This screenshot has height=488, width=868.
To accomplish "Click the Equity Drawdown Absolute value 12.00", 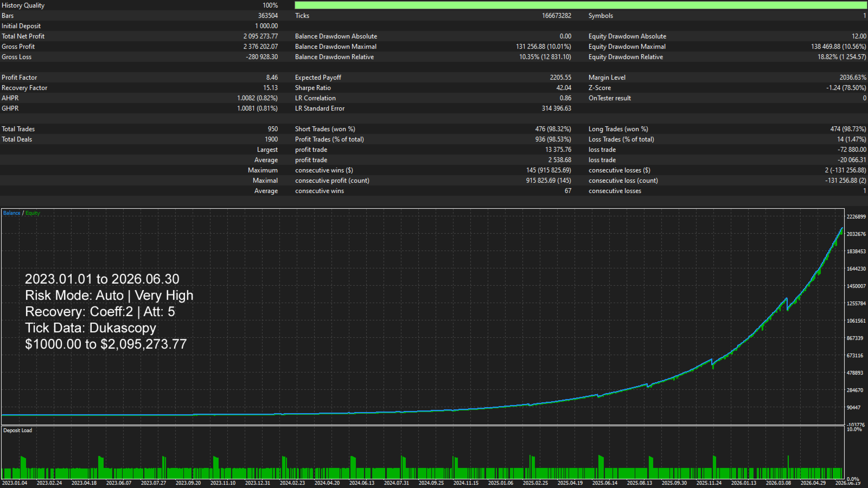I will pyautogui.click(x=859, y=36).
